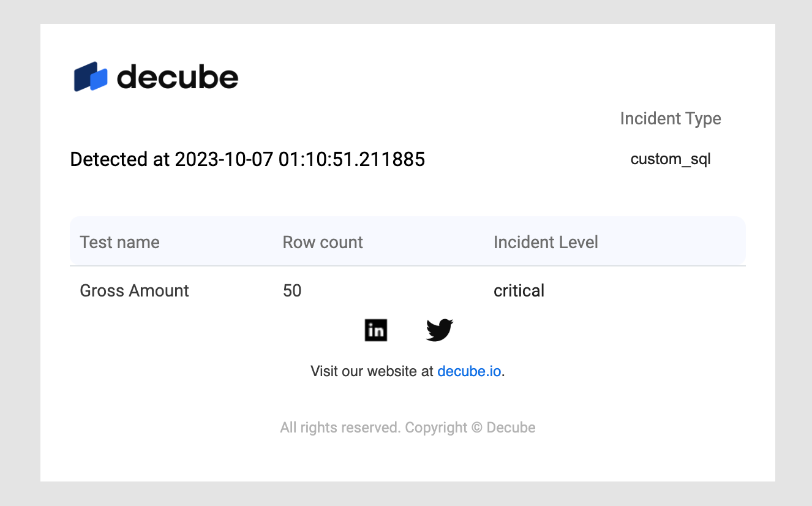Click the copyright symbol in the footer

click(x=477, y=428)
